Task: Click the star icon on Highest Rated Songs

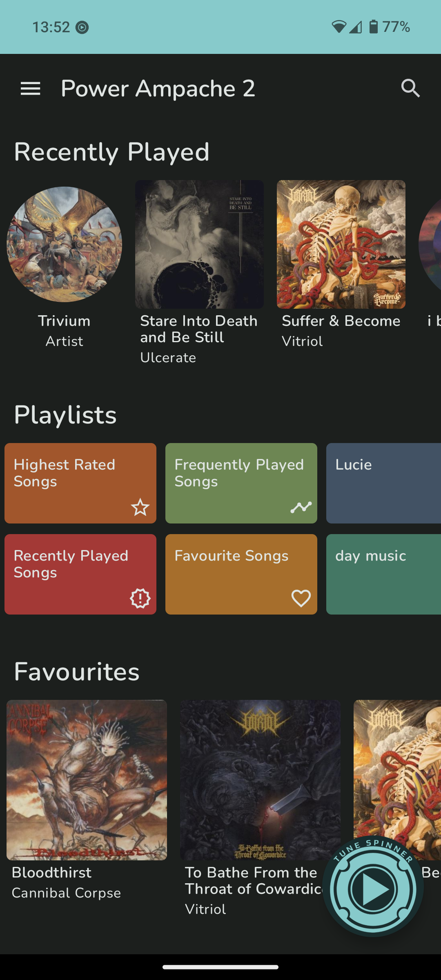Action: pos(140,507)
